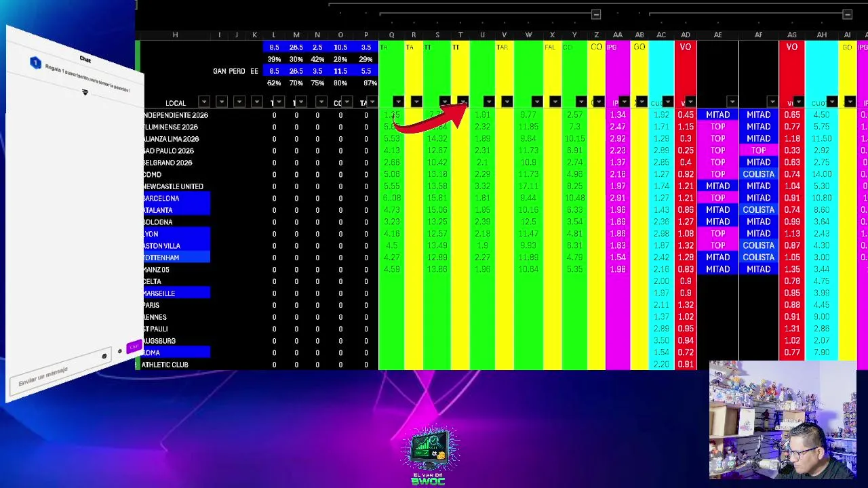This screenshot has width=868, height=488.
Task: Click the ATALANTA cell
Action: pos(176,210)
